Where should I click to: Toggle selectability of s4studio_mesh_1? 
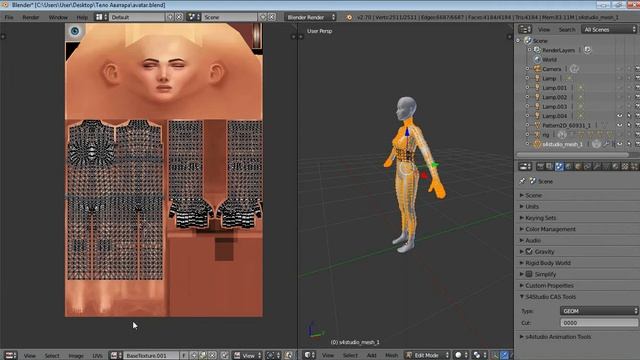[x=629, y=144]
